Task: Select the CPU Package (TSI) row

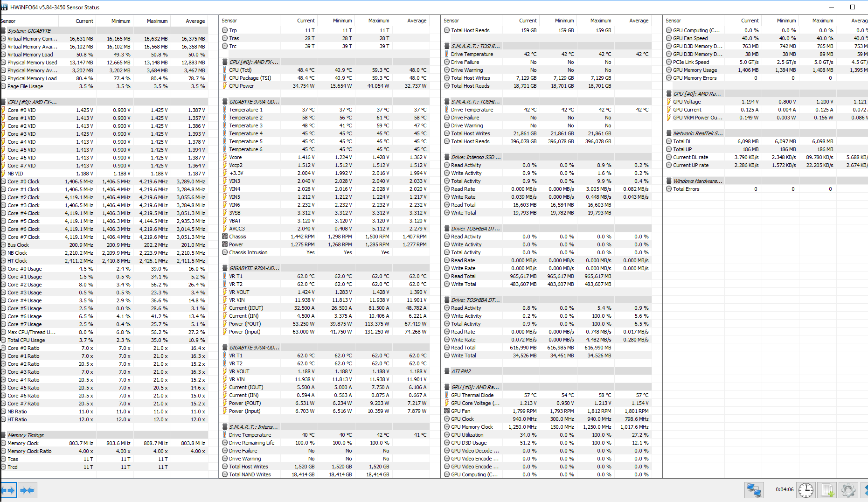Action: pos(325,78)
